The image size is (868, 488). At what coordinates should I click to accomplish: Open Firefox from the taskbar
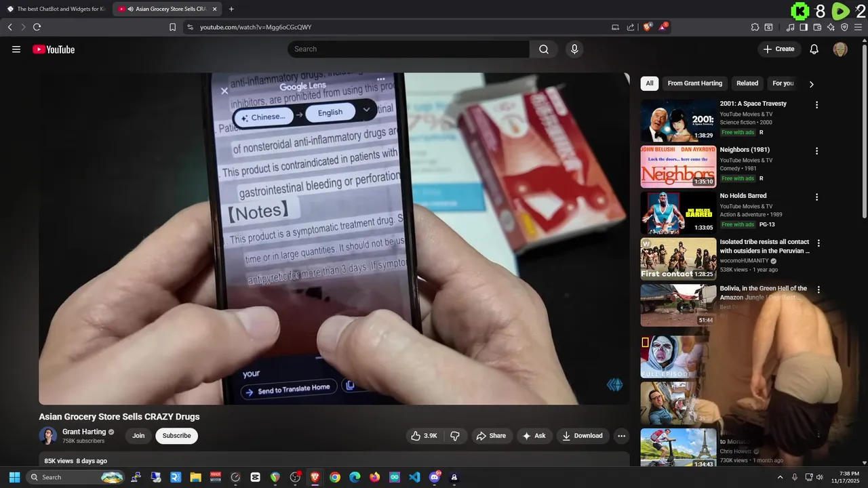374,477
